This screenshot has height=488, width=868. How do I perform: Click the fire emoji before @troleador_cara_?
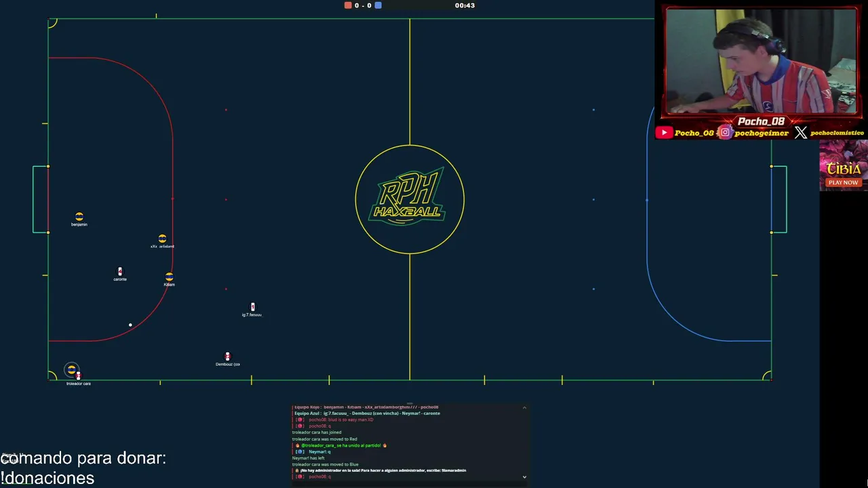[297, 445]
